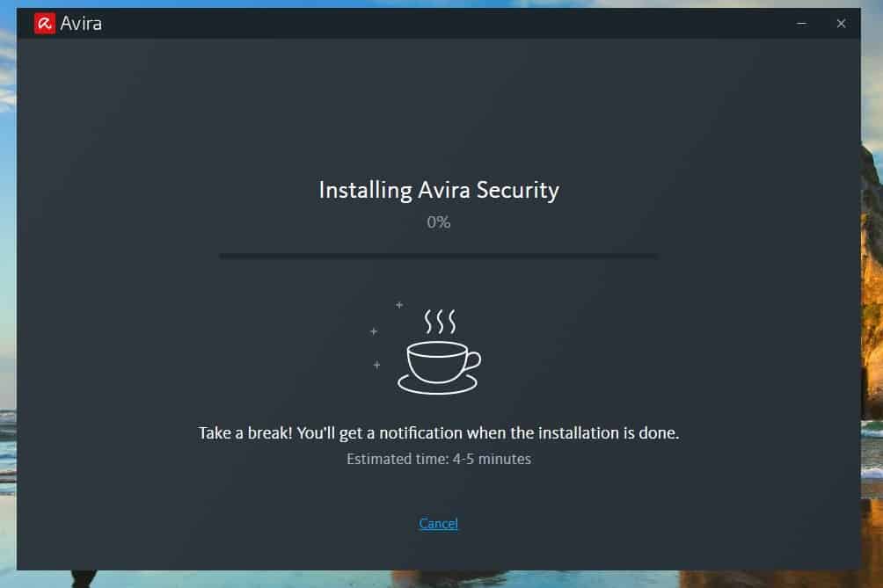Click the red Avira logo icon
The height and width of the screenshot is (588, 883).
(44, 24)
